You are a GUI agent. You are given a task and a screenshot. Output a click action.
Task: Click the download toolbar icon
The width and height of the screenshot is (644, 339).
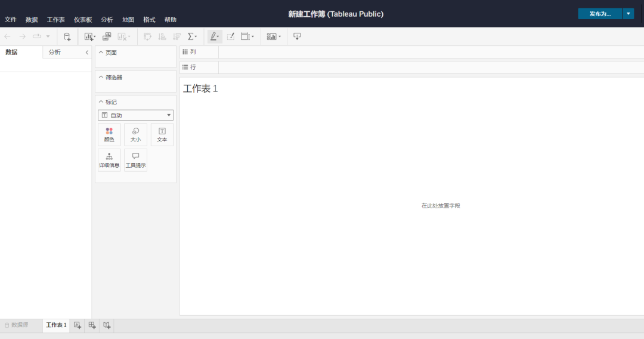point(297,36)
